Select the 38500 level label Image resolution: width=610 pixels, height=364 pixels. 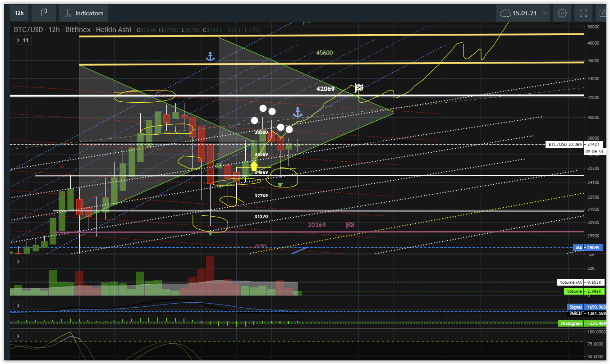click(261, 132)
